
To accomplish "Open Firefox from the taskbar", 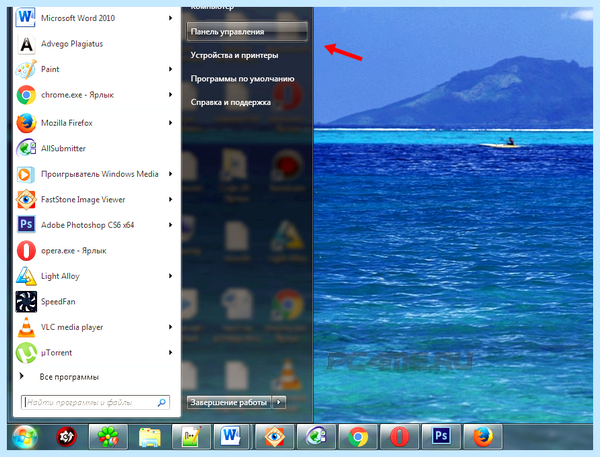I will pyautogui.click(x=483, y=437).
